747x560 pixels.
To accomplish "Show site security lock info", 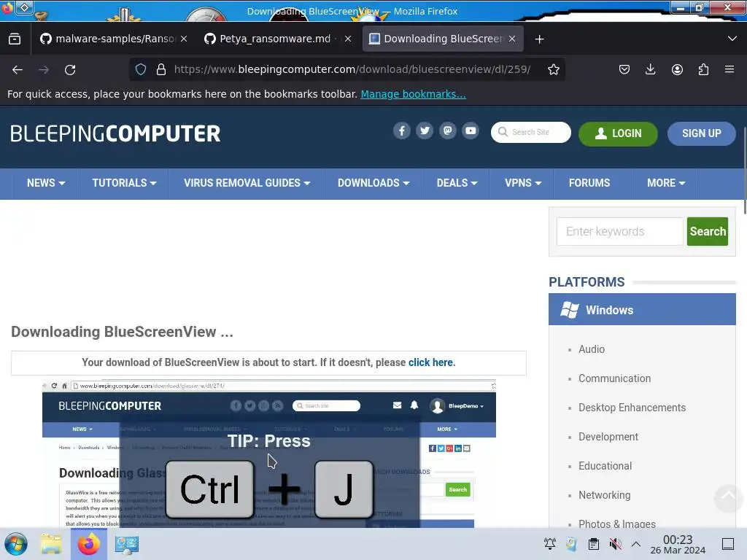I will (x=161, y=69).
